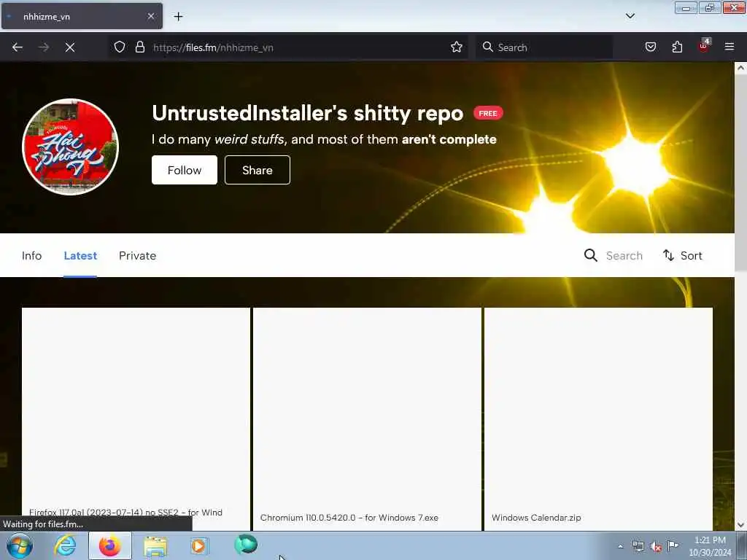Open the Firefox 117.0a1 file card
The width and height of the screenshot is (747, 560).
(136, 419)
